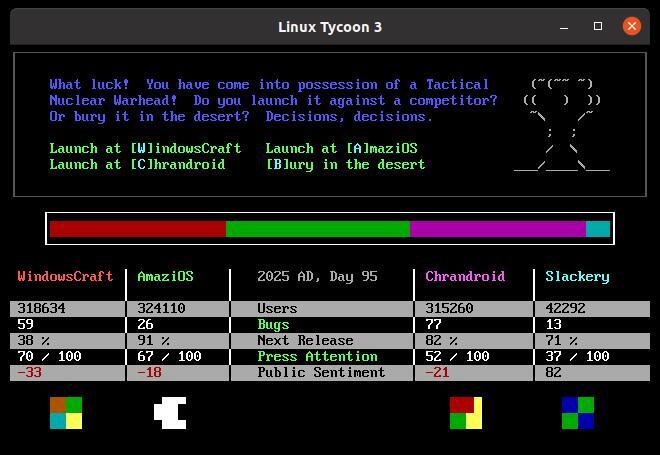The image size is (660, 455).
Task: Click the Slackery column header
Action: pyautogui.click(x=577, y=276)
